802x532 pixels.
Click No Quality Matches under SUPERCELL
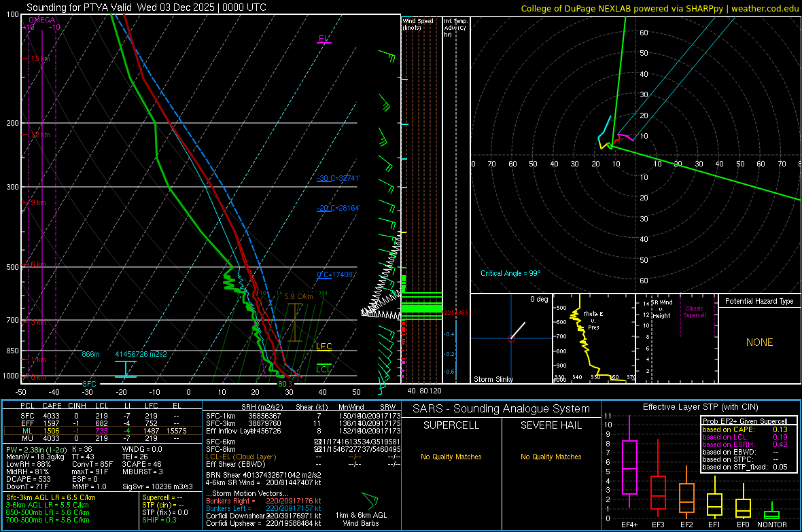pyautogui.click(x=451, y=457)
